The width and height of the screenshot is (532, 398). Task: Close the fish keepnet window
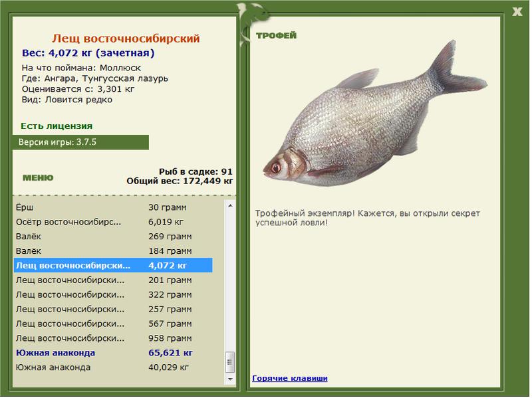click(x=517, y=12)
